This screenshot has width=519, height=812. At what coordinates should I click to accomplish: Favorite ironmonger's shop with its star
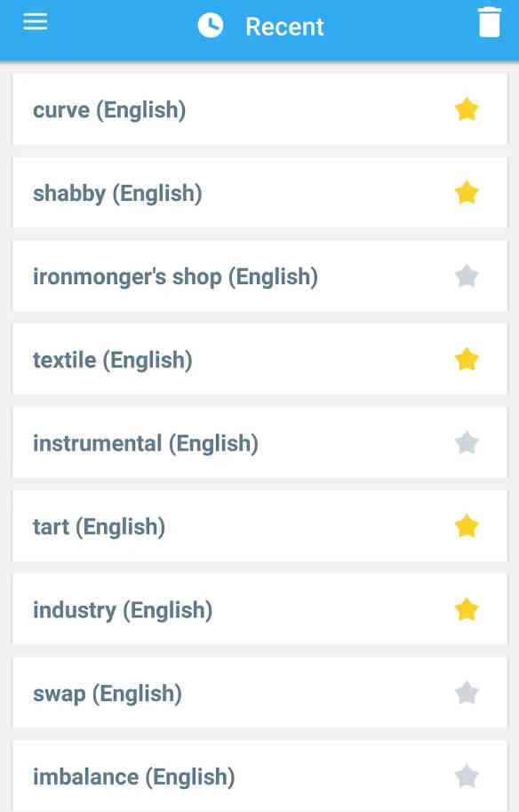(467, 276)
